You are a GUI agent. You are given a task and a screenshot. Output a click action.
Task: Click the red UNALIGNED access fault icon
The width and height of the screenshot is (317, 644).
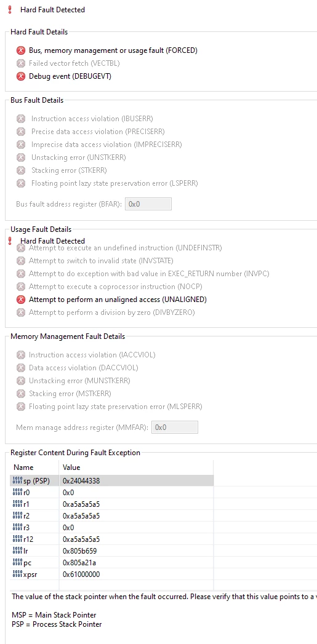point(20,300)
